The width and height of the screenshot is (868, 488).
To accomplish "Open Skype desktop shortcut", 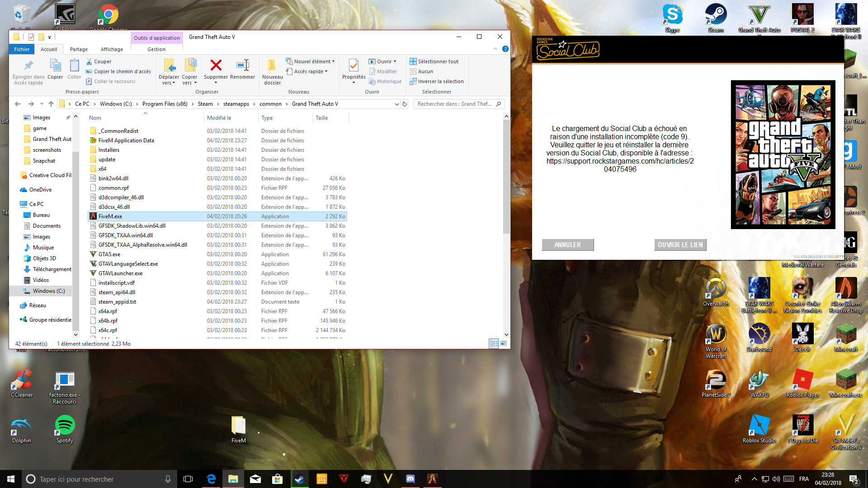I will click(x=672, y=18).
